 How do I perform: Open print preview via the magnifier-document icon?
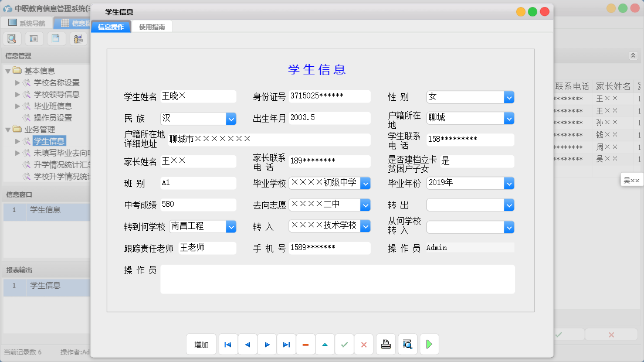406,344
